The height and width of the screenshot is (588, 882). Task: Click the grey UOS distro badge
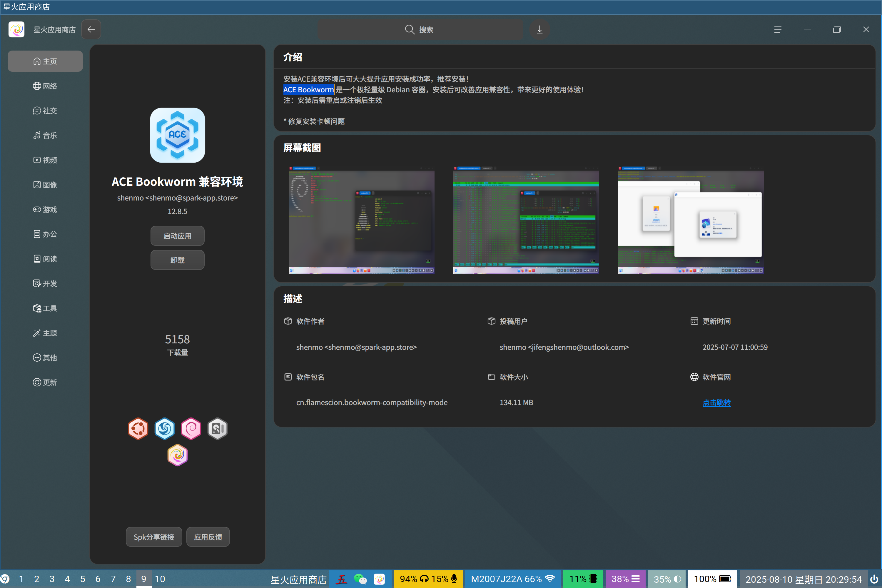[218, 428]
